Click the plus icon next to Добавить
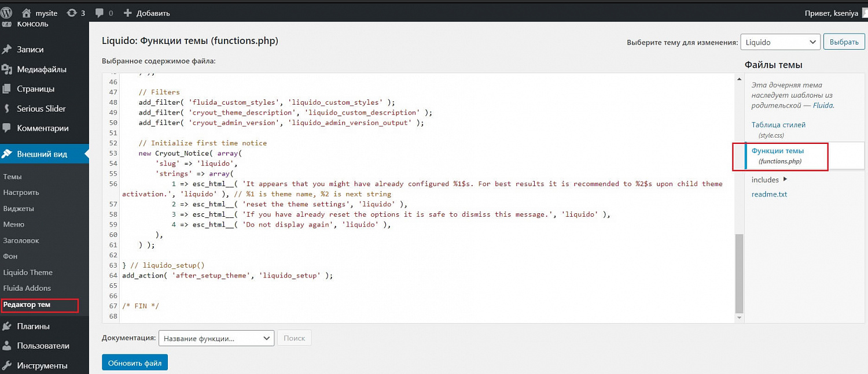This screenshot has width=868, height=374. 128,13
